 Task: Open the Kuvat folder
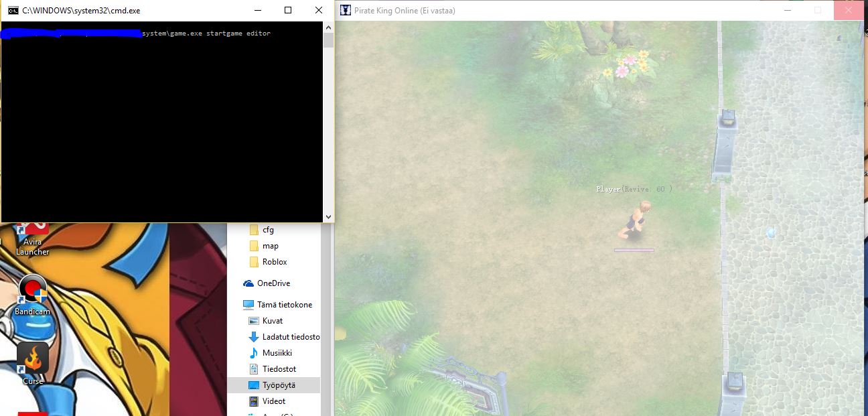click(272, 321)
